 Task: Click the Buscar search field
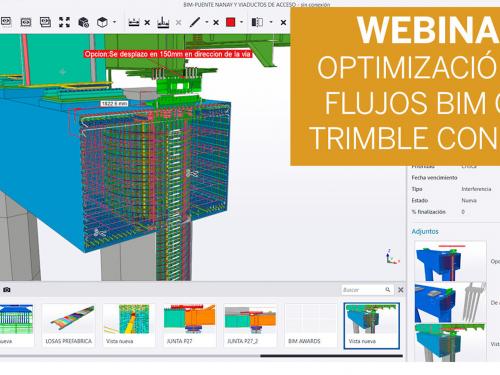[x=363, y=290]
